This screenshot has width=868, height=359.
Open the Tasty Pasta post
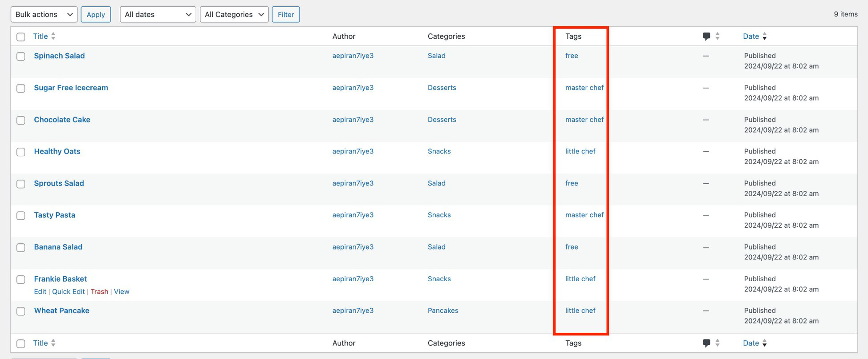click(x=54, y=215)
